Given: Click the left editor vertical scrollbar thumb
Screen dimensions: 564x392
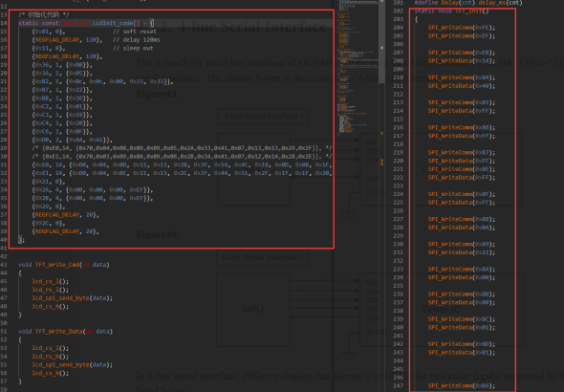Looking at the screenshot, I should coord(381,41).
